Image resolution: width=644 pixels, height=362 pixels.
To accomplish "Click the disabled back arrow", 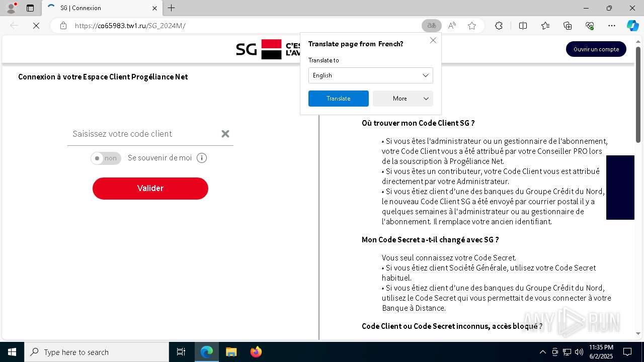I will pos(14,26).
